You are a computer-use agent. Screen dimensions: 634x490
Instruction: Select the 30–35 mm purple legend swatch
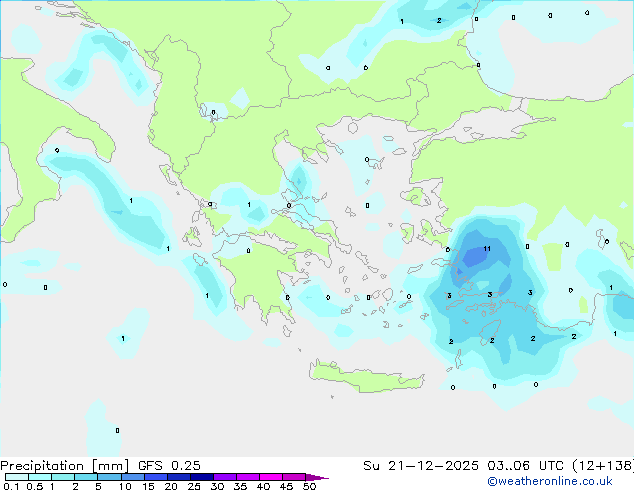[x=224, y=477]
